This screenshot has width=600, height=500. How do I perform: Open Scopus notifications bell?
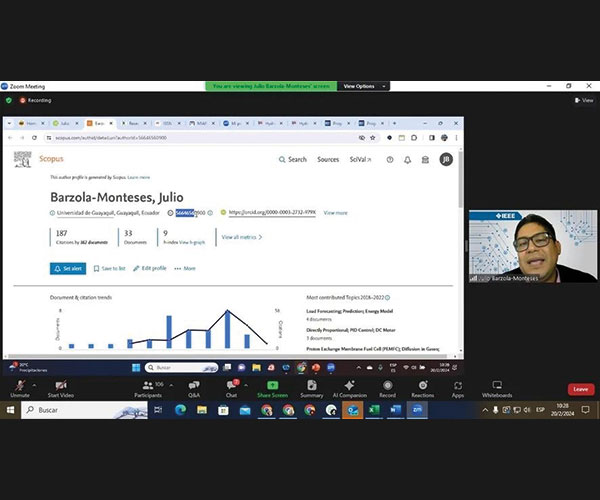(x=408, y=160)
